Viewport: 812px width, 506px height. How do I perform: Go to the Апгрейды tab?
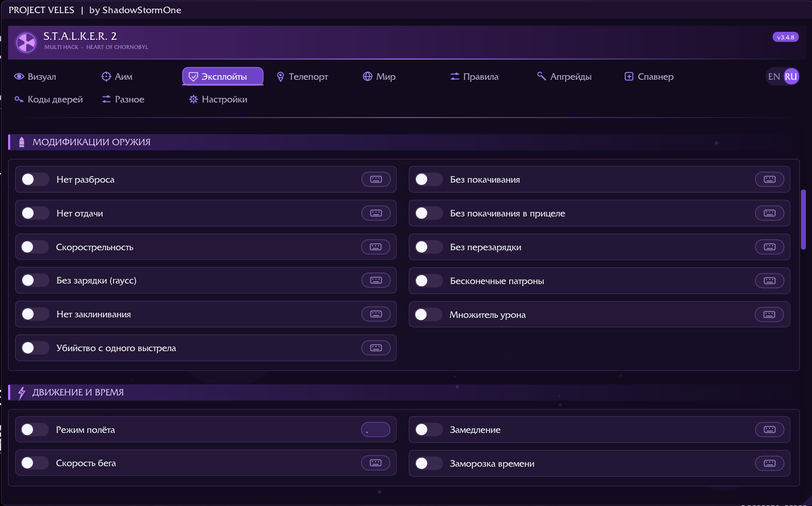pos(564,77)
